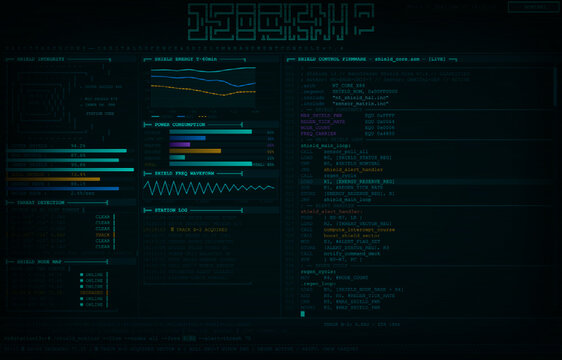
Task: Click the 94.2% shield integrity bar
Action: [67, 151]
